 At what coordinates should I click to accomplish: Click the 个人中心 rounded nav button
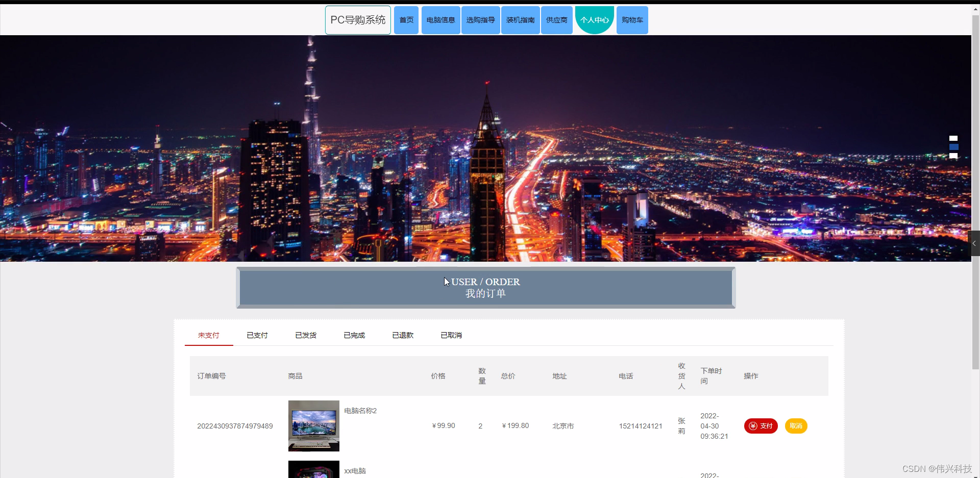[594, 20]
